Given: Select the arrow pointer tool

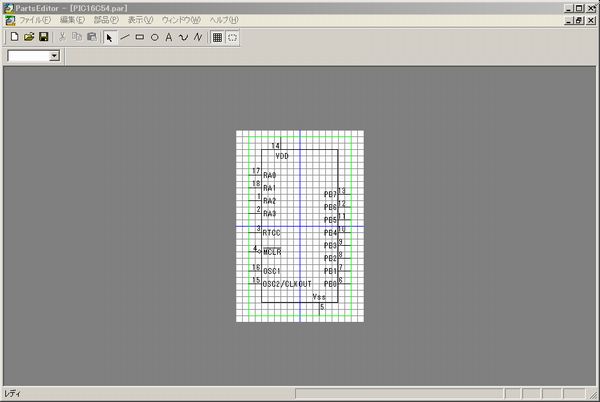Looking at the screenshot, I should pos(110,37).
